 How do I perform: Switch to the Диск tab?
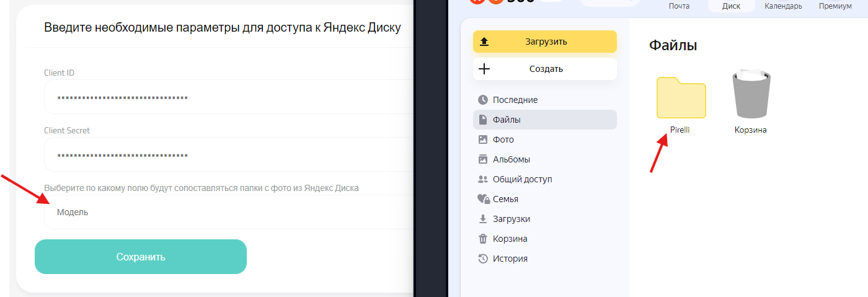(731, 6)
